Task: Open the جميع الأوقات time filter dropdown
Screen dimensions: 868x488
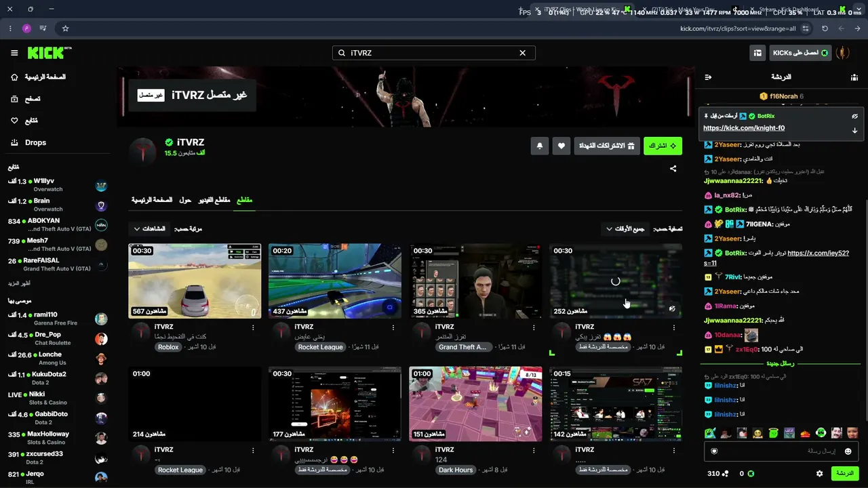Action: tap(625, 229)
